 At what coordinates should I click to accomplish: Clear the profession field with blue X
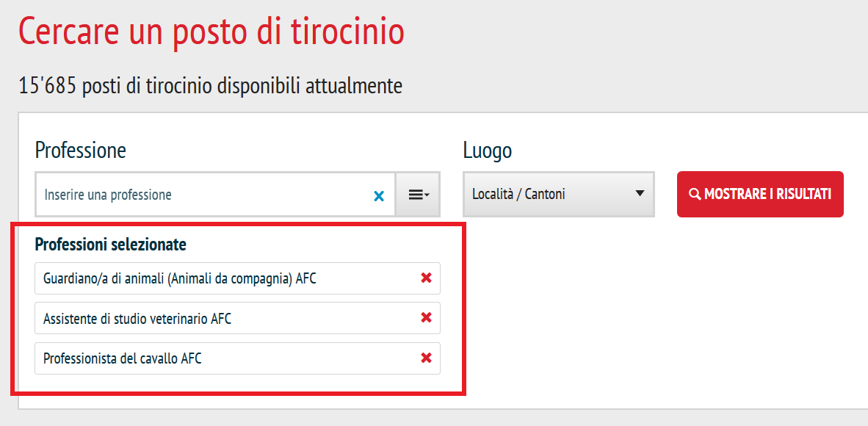pos(379,195)
